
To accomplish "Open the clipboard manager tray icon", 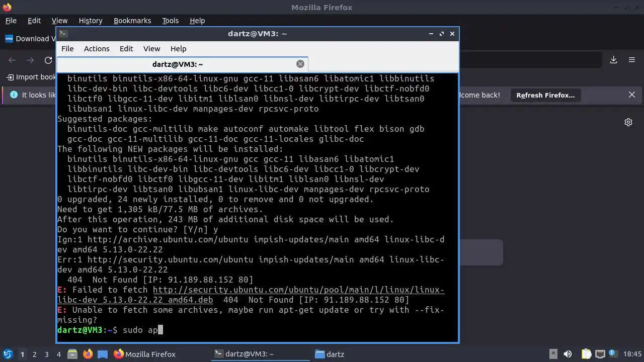I will pyautogui.click(x=586, y=354).
